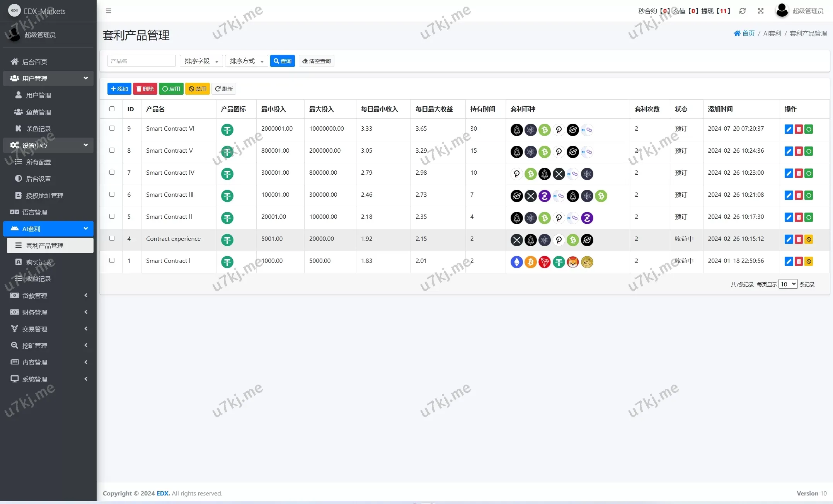Click the 清空查询 clear query button

(316, 61)
